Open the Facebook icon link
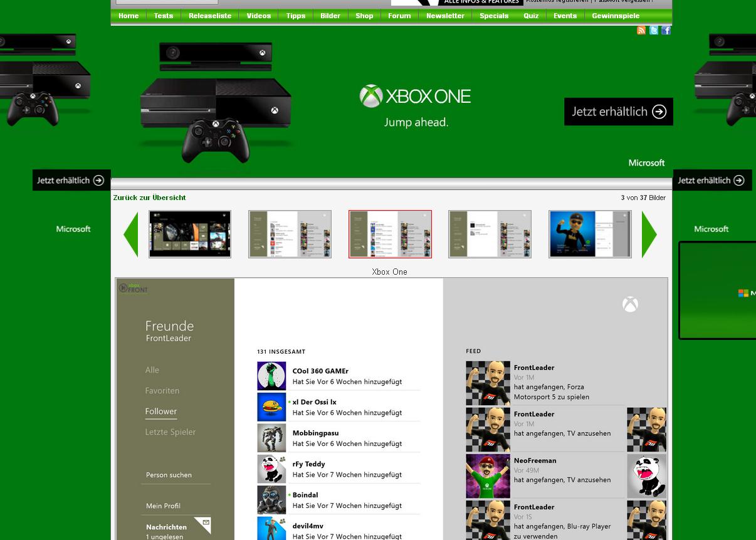The height and width of the screenshot is (540, 756). (666, 30)
